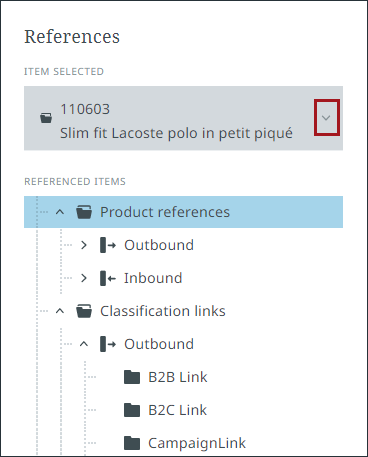Click the B2C Link folder icon

[x=132, y=410]
